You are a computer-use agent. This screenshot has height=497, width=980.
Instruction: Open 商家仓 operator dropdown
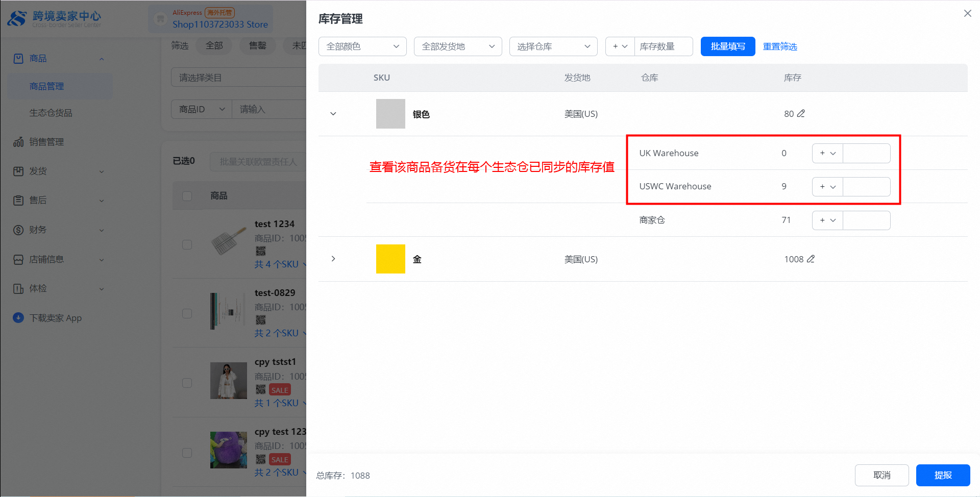click(827, 220)
